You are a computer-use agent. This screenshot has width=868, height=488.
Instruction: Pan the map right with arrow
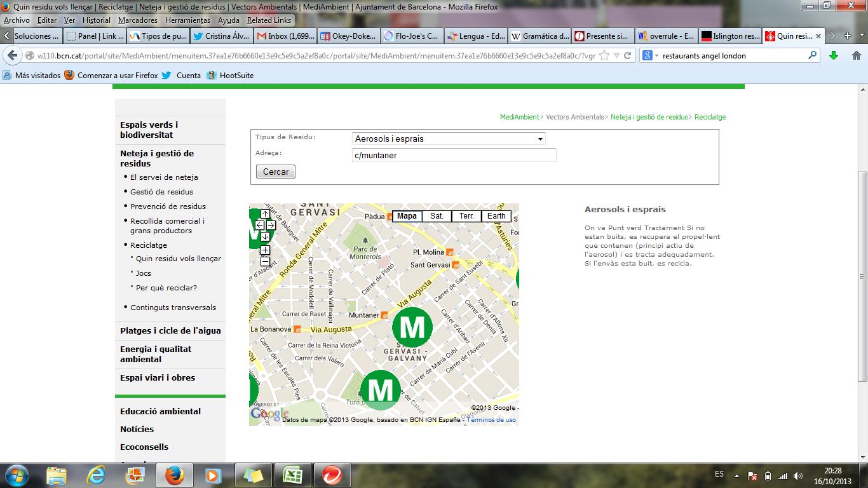coord(271,225)
